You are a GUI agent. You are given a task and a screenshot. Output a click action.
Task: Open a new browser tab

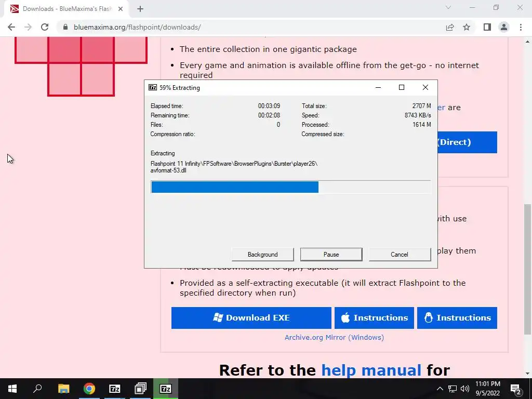pyautogui.click(x=140, y=9)
